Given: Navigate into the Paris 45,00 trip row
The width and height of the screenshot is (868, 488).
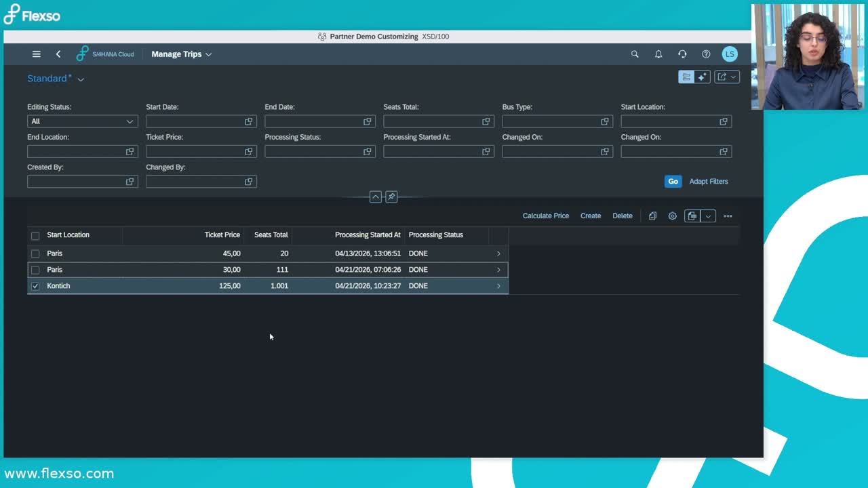Looking at the screenshot, I should coord(498,253).
